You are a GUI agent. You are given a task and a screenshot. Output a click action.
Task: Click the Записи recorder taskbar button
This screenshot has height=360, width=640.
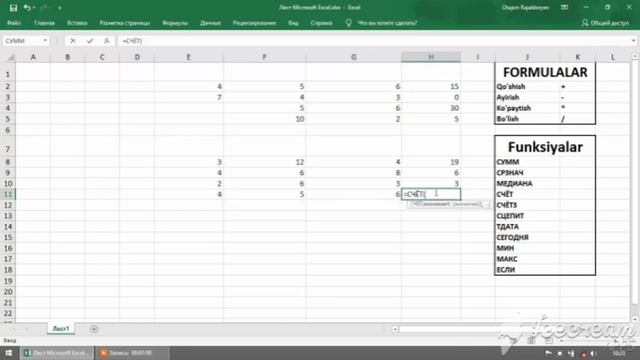[131, 353]
